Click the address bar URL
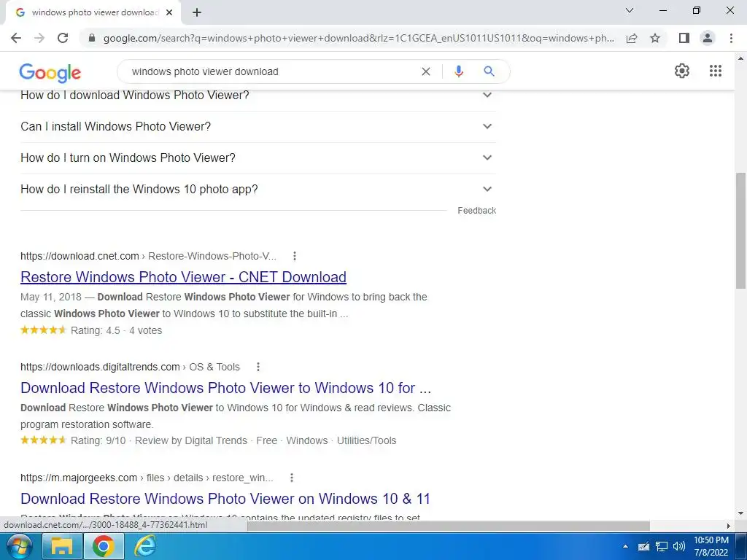The height and width of the screenshot is (560, 747). pyautogui.click(x=358, y=38)
